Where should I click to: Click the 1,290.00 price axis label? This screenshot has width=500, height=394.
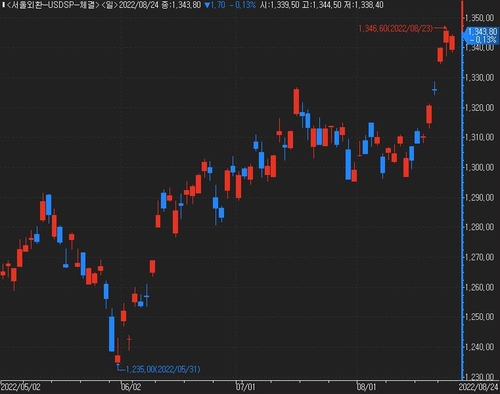coord(480,197)
